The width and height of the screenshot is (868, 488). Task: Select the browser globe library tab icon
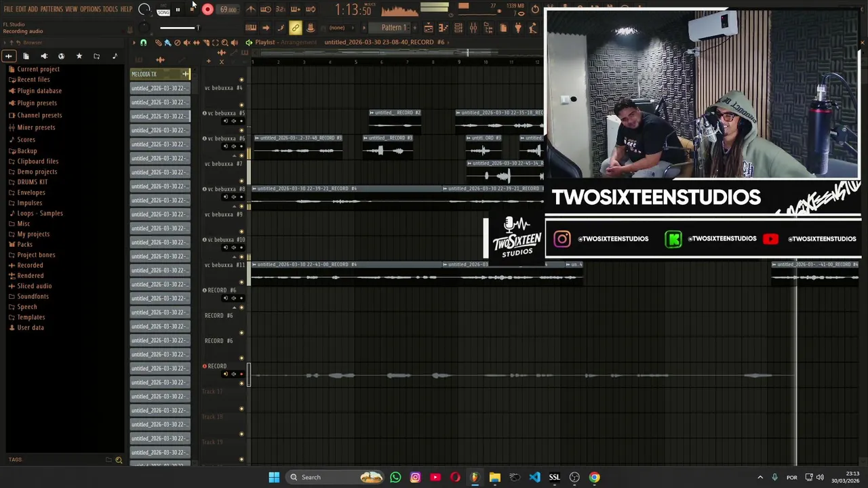(61, 56)
